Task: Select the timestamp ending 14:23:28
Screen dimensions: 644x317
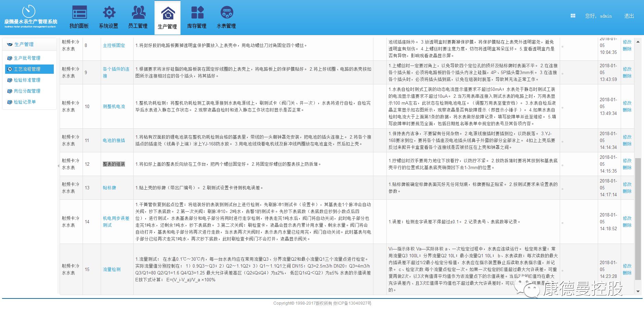Action: click(x=608, y=269)
